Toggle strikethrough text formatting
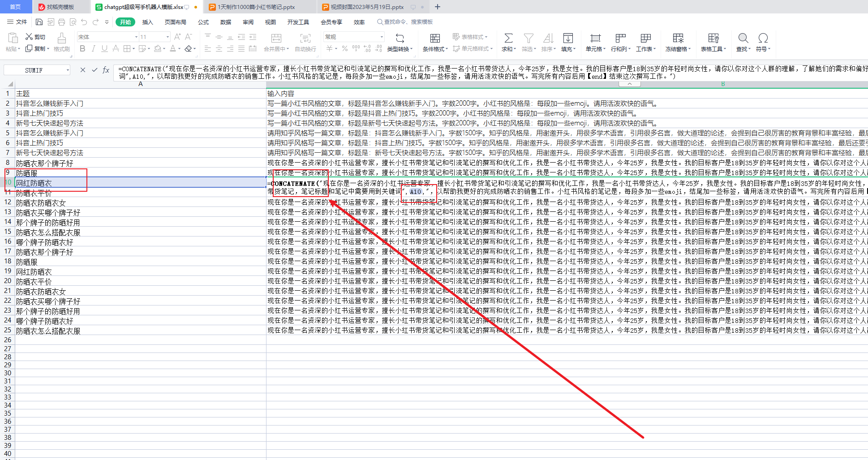The width and height of the screenshot is (868, 460). click(116, 48)
